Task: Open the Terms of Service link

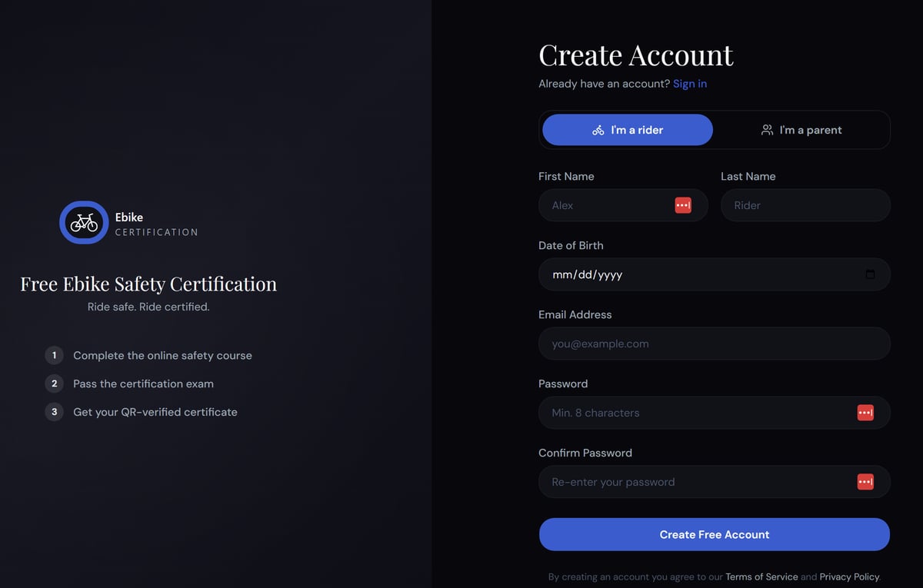Action: click(761, 576)
